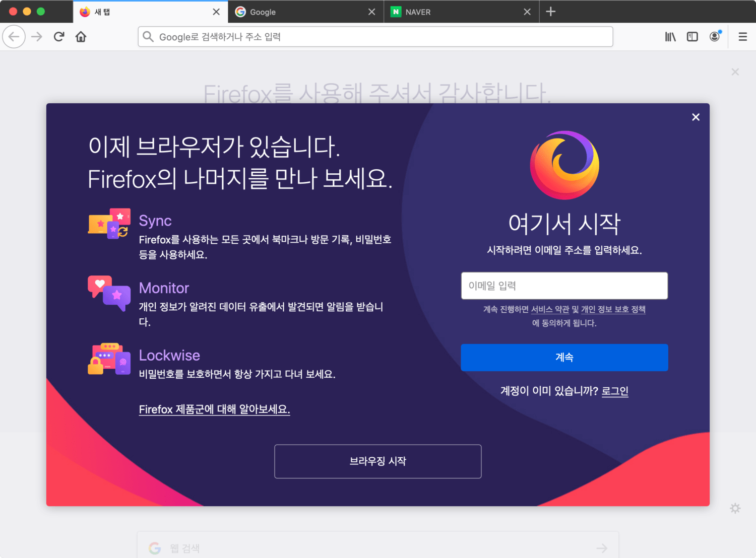The height and width of the screenshot is (558, 756).
Task: Click the 브라우징 시작 button
Action: coord(378,461)
